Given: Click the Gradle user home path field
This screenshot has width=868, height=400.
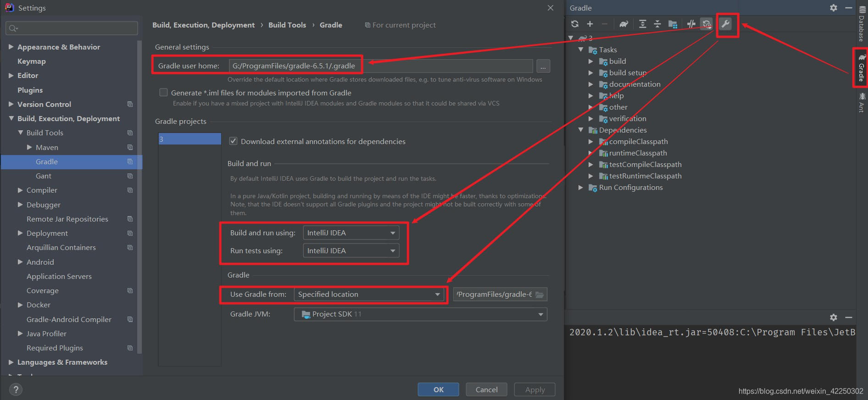Looking at the screenshot, I should pos(381,66).
